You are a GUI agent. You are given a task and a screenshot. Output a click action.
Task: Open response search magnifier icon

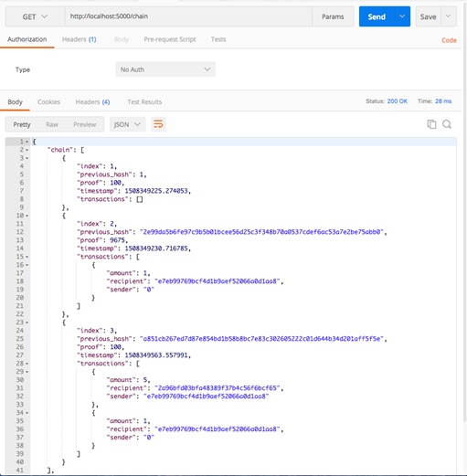[x=447, y=124]
